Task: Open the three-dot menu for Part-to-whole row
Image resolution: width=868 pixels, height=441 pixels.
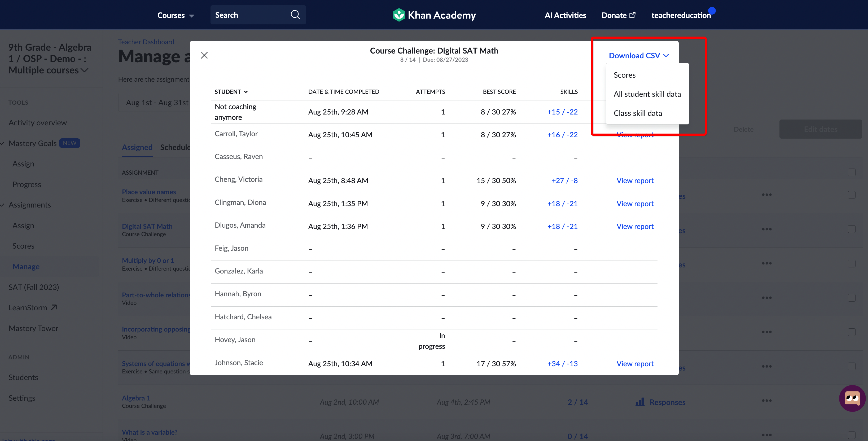Action: [x=766, y=297]
